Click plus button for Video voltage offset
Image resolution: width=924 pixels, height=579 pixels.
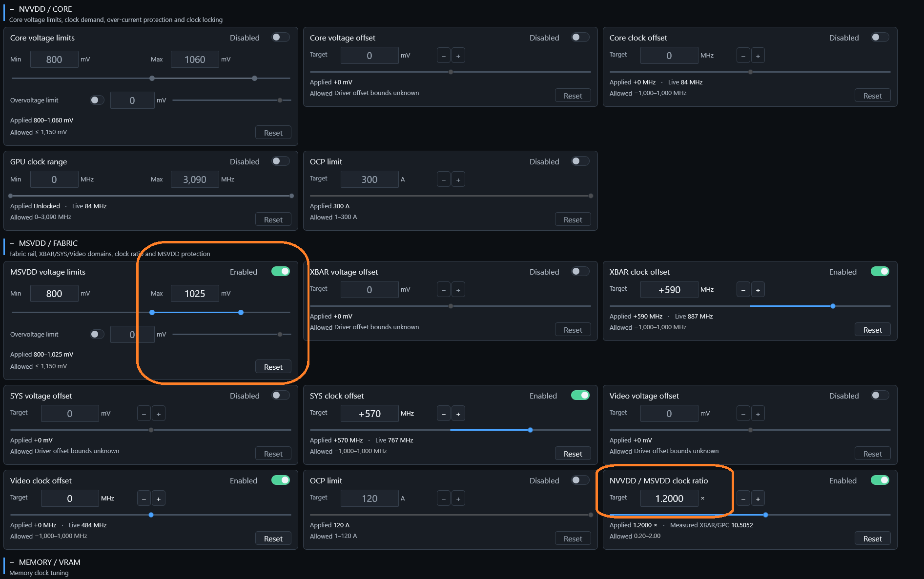(x=758, y=414)
